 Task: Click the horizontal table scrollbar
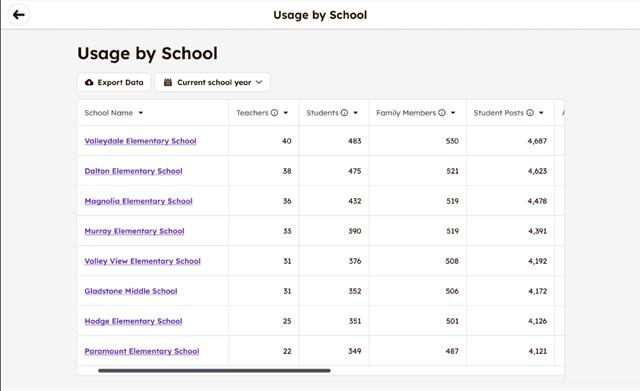click(214, 371)
